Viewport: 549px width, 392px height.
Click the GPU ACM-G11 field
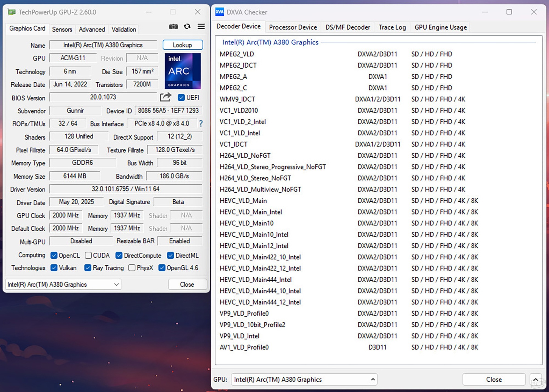click(73, 58)
